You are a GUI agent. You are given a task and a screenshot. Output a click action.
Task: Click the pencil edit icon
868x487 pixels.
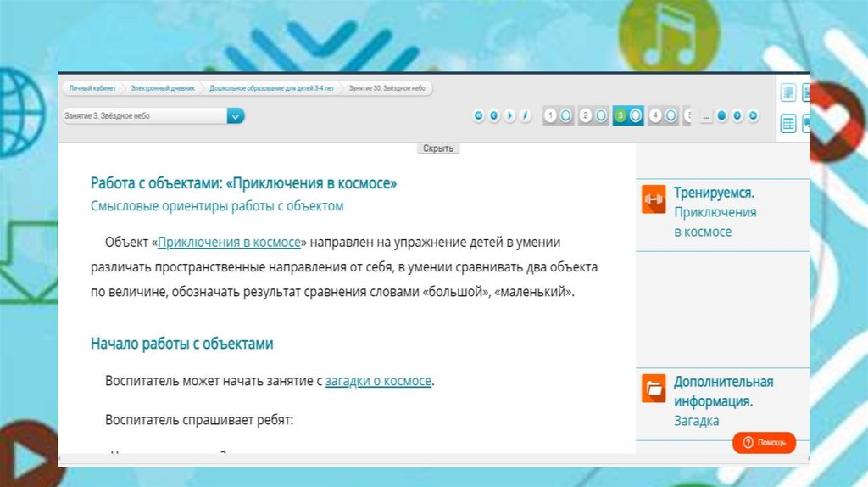tap(525, 116)
